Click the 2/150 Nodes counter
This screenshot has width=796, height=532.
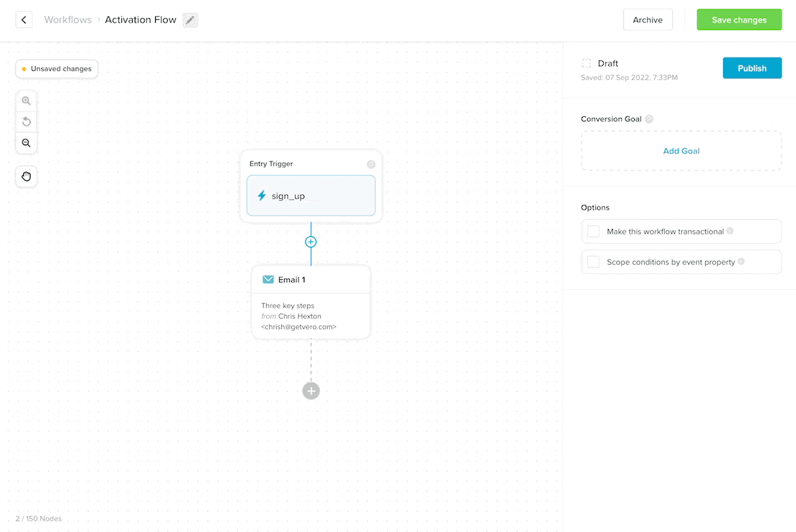[38, 518]
